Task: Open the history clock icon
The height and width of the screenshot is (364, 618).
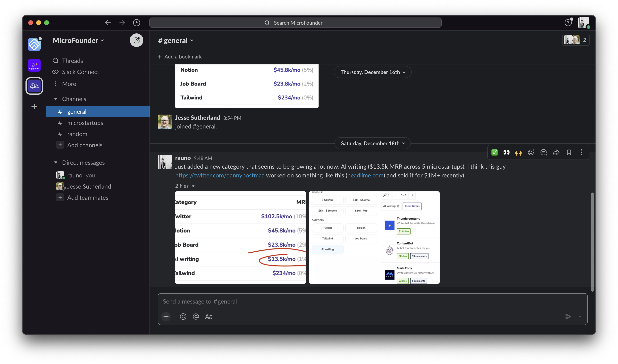Action: click(137, 23)
